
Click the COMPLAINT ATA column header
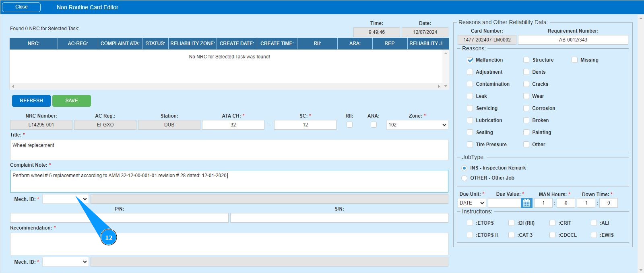(x=120, y=43)
